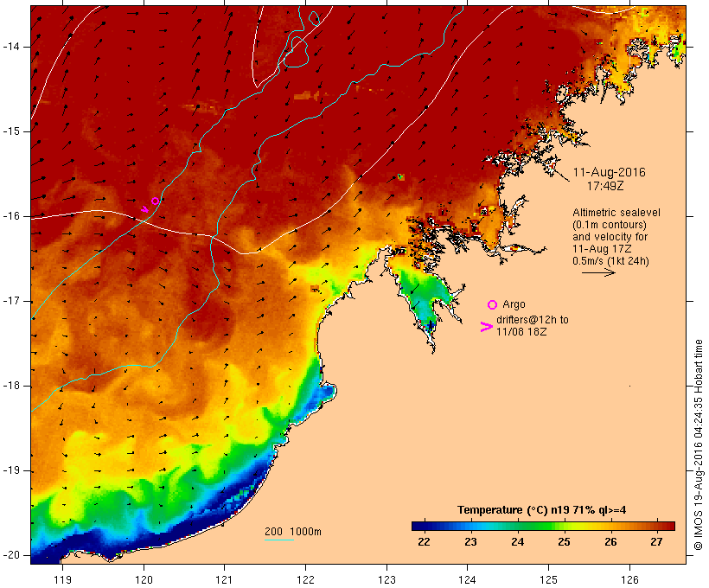Click the date text 11-Aug-2016
This screenshot has height=588, width=709.
point(609,172)
